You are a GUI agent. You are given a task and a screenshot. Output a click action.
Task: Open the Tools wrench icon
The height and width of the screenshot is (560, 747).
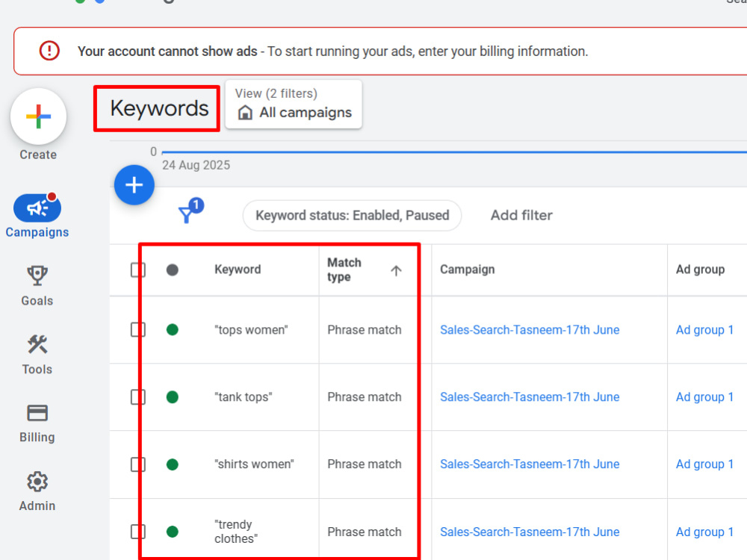coord(37,343)
